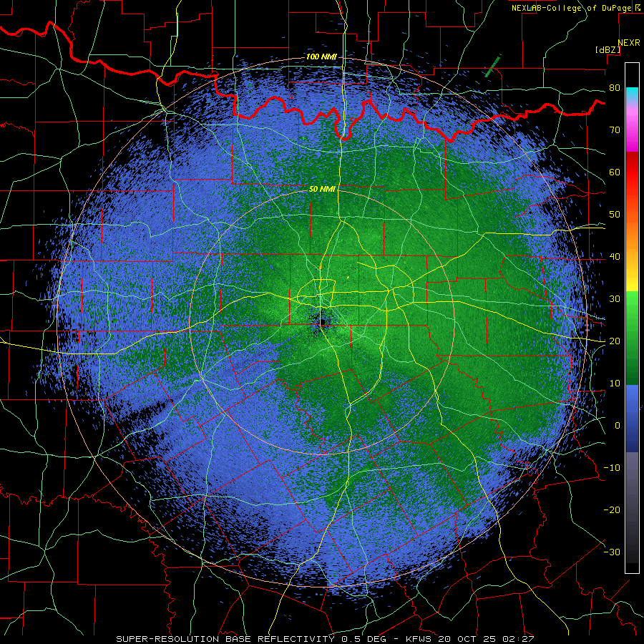
Task: Click the 10 dBZ scale value
Action: click(x=615, y=384)
